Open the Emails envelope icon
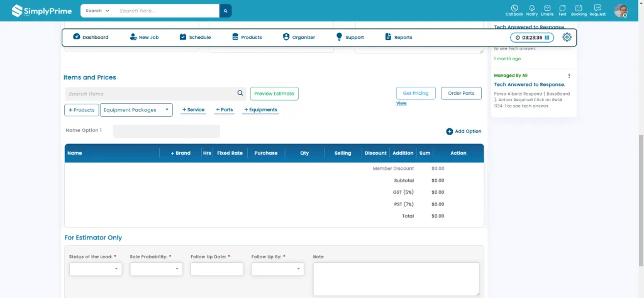644x298 pixels. pos(547,11)
